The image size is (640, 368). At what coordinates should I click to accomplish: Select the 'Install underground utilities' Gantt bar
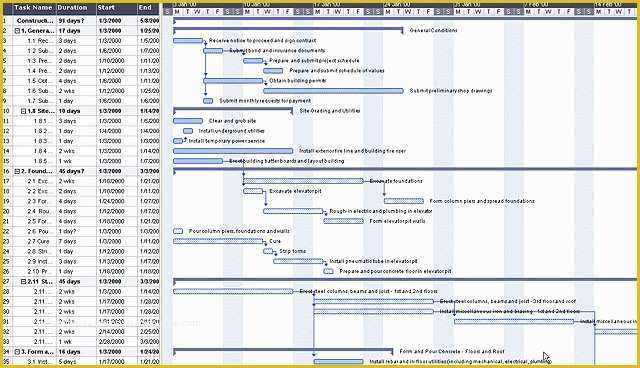188,131
